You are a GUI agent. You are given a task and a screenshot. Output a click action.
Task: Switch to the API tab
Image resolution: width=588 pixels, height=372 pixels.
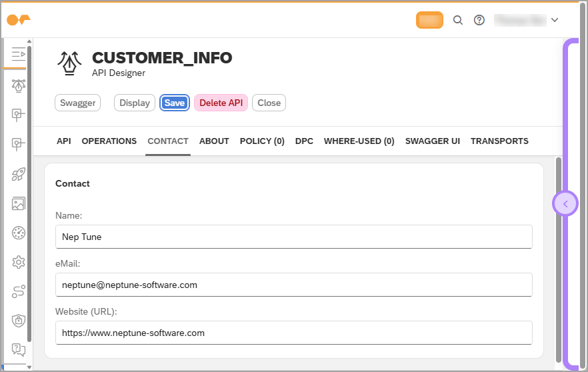coord(64,141)
